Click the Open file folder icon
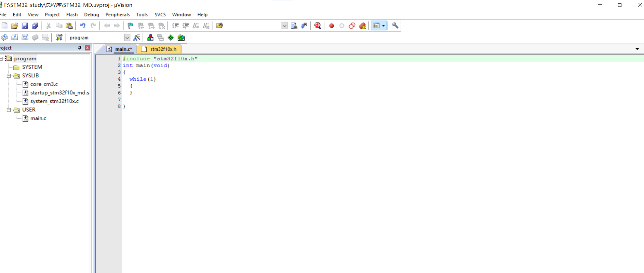This screenshot has width=644, height=273. click(x=14, y=26)
